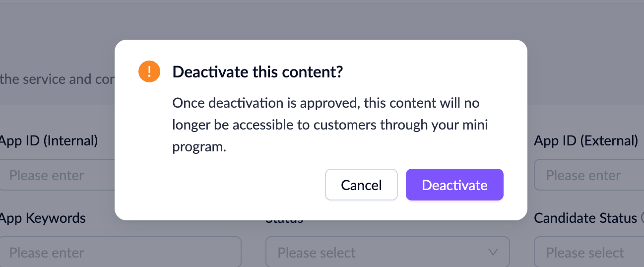Click the "Deactivate this content?" dialog title
The width and height of the screenshot is (644, 267).
click(258, 72)
